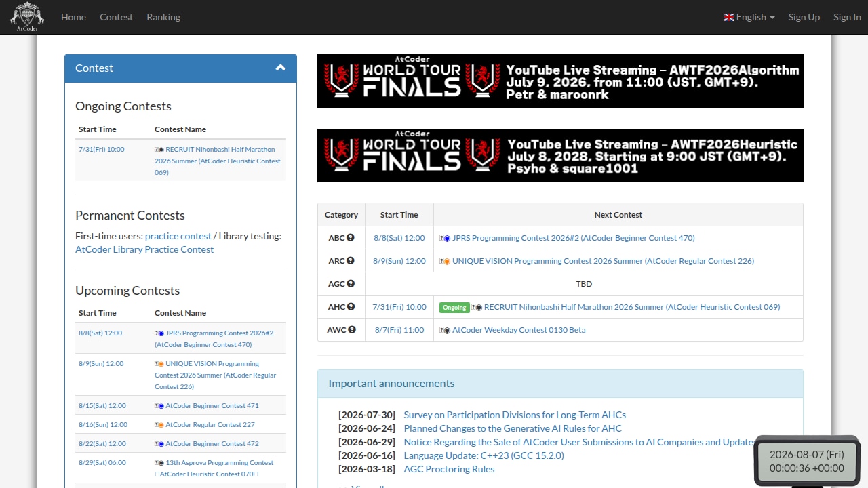Click the contest type icon beside AtCoder Regular Contest 227
Viewport: 868px width, 488px height.
pyautogui.click(x=161, y=425)
